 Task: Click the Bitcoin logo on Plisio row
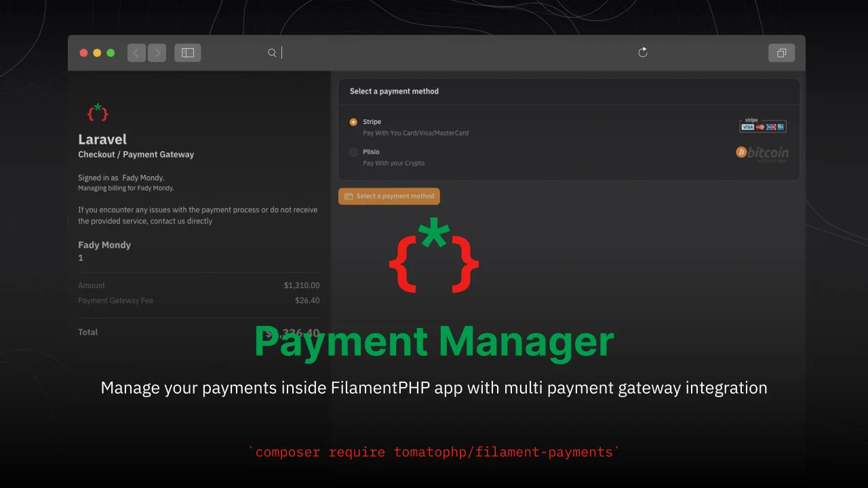[x=762, y=153]
